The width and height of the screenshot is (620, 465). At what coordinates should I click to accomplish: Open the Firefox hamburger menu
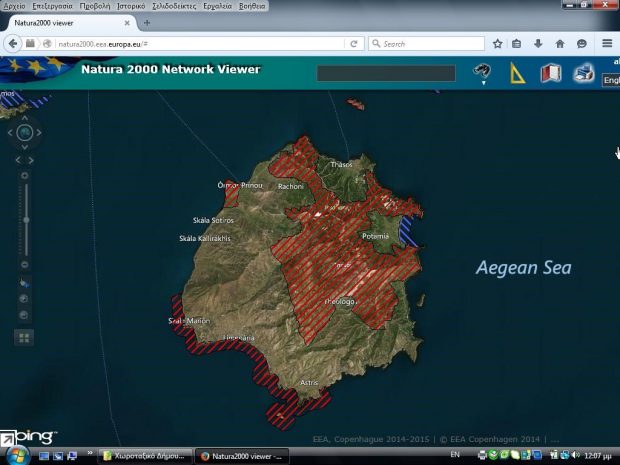click(607, 43)
